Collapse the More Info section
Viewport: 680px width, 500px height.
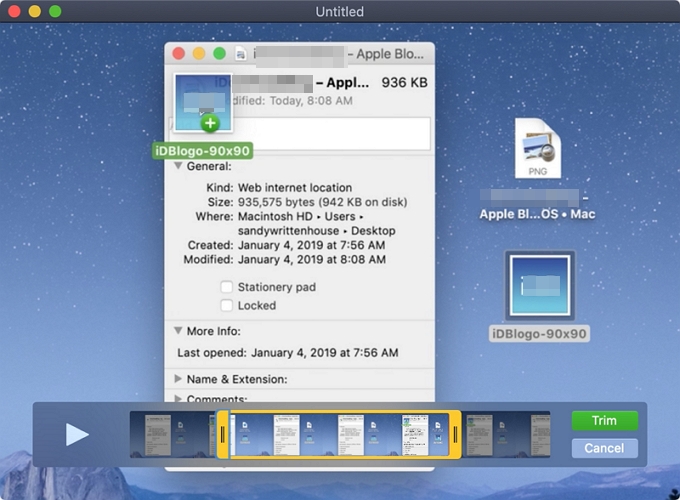click(x=179, y=331)
